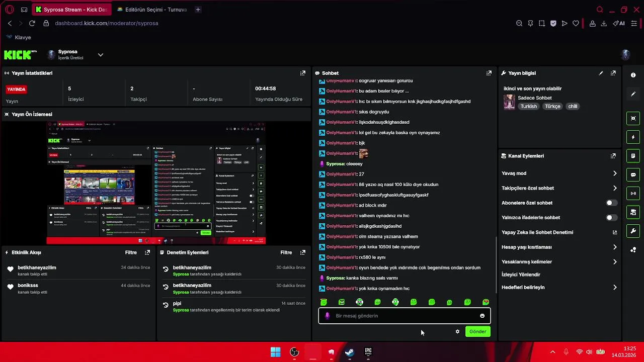Pop out the Etkinlik Akışı panel
This screenshot has width=644, height=362.
147,252
